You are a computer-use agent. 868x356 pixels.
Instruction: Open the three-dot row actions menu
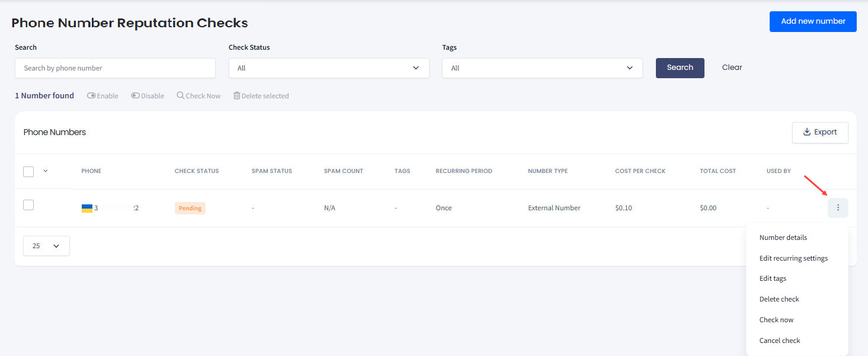point(838,208)
